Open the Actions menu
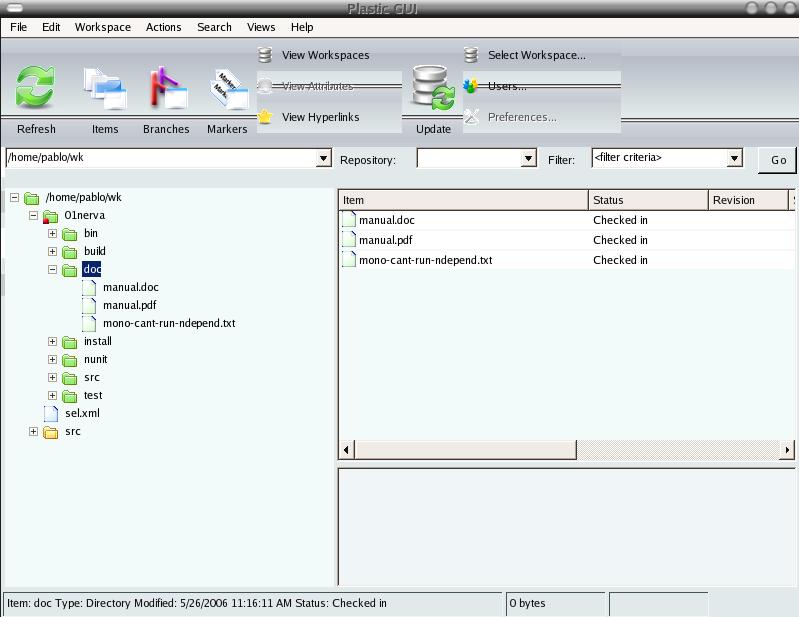This screenshot has width=799, height=617. 164,27
